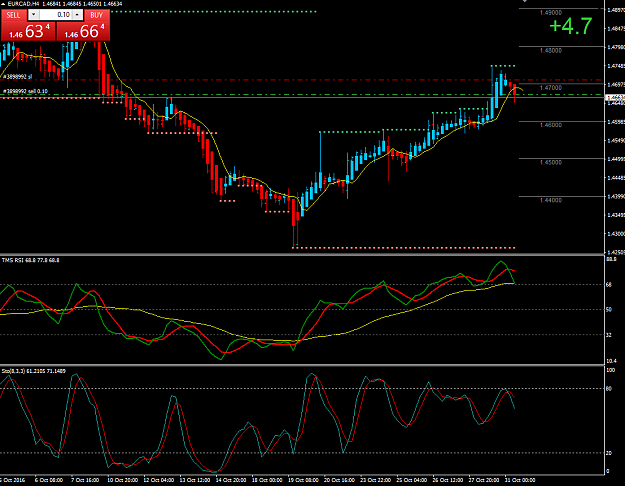Viewport: 625px width, 486px height.
Task: Click the RSI scale value 50
Action: click(609, 309)
